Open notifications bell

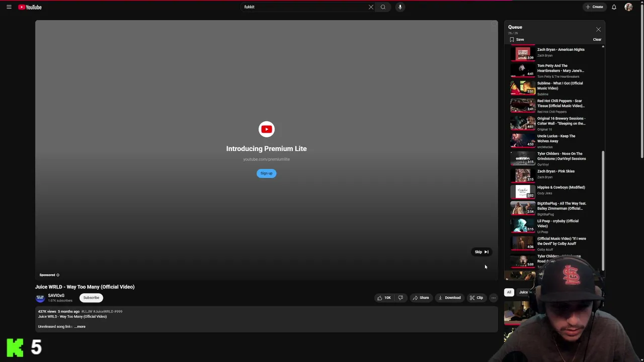pos(614,7)
